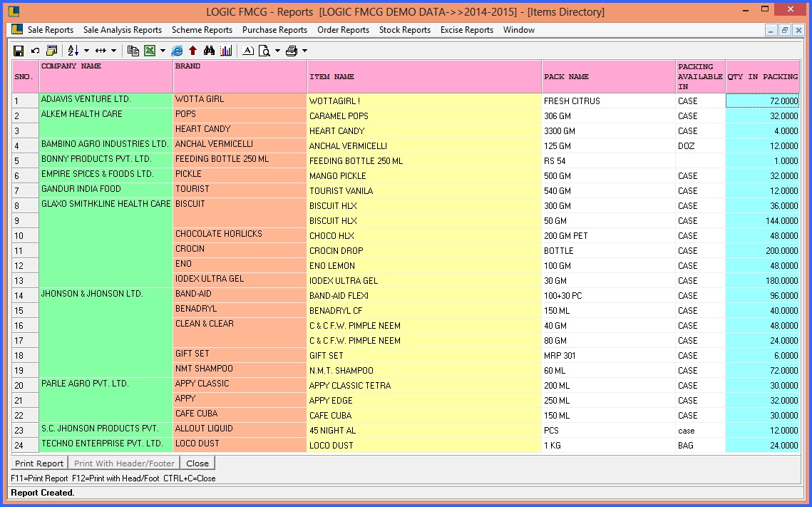Click the SNO. column header
This screenshot has height=507, width=812.
tap(26, 76)
